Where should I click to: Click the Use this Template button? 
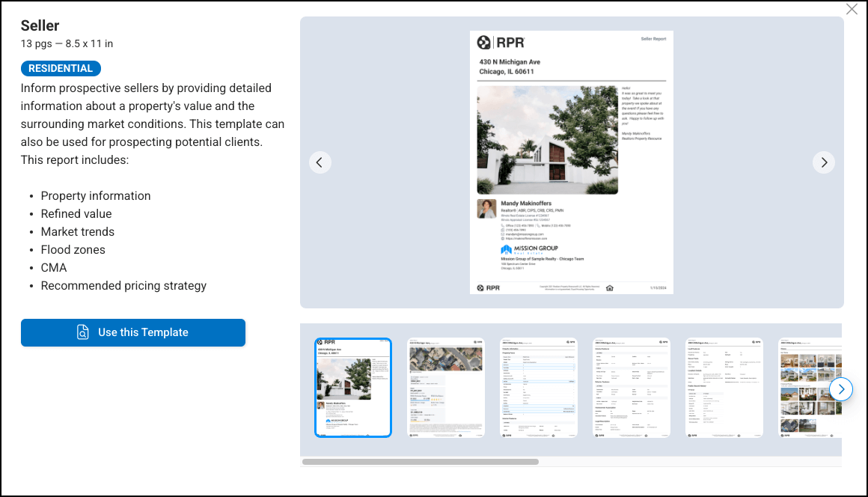[133, 332]
